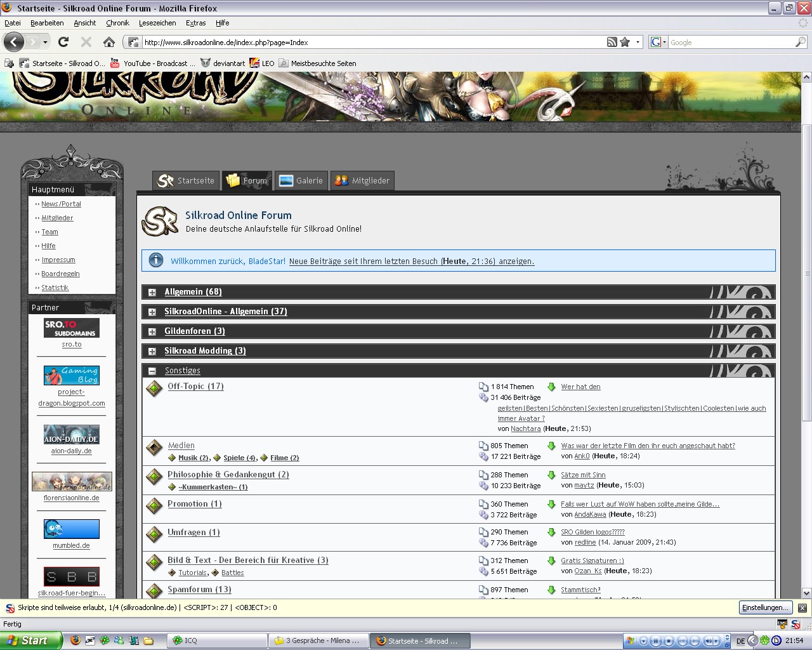Open the Mitglieder tab

tap(362, 180)
